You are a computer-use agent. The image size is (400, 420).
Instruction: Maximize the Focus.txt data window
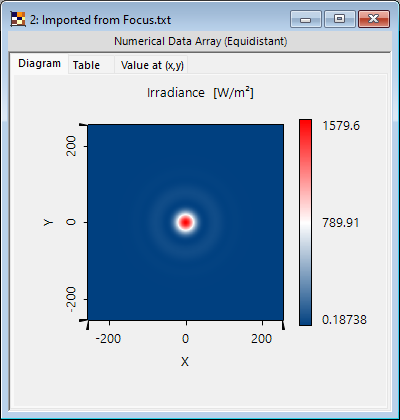tap(339, 19)
